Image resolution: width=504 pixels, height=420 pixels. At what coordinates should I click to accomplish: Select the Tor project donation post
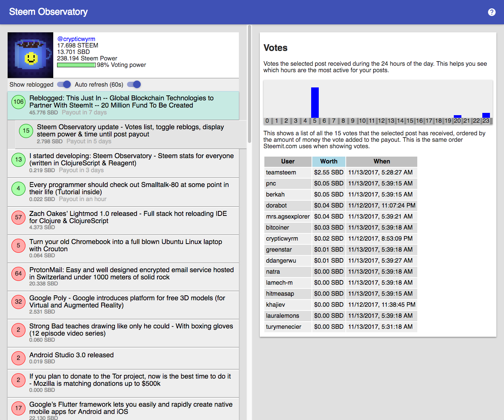tap(123, 383)
